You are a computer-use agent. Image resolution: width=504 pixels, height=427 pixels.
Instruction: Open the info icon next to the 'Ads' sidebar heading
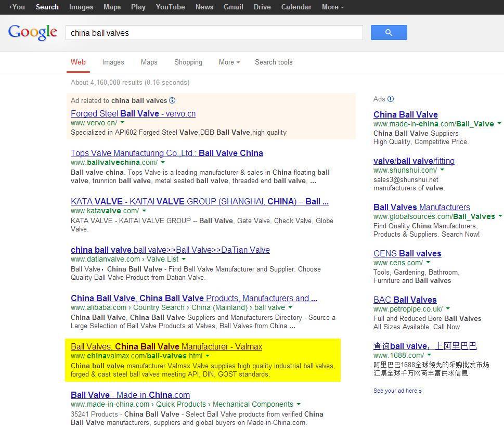tap(391, 99)
